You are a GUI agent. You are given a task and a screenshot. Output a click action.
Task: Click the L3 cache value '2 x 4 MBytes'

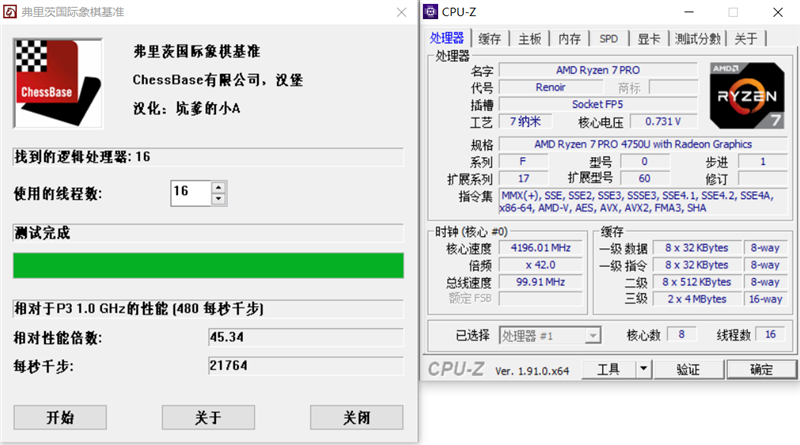click(x=697, y=299)
